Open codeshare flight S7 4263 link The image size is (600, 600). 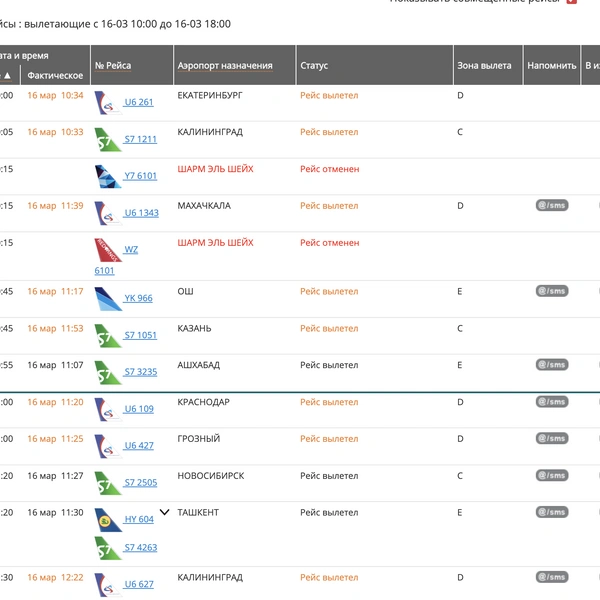click(140, 548)
